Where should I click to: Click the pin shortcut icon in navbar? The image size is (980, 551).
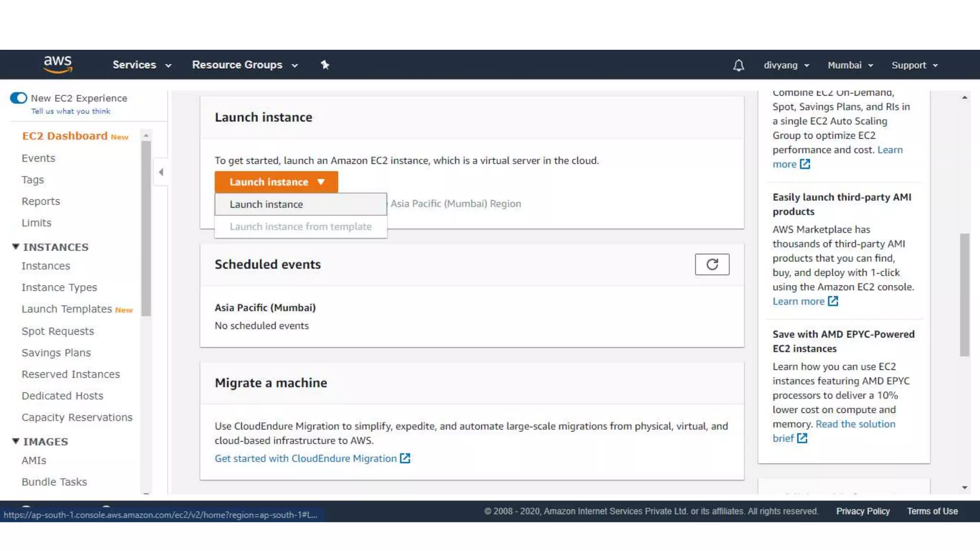[325, 65]
